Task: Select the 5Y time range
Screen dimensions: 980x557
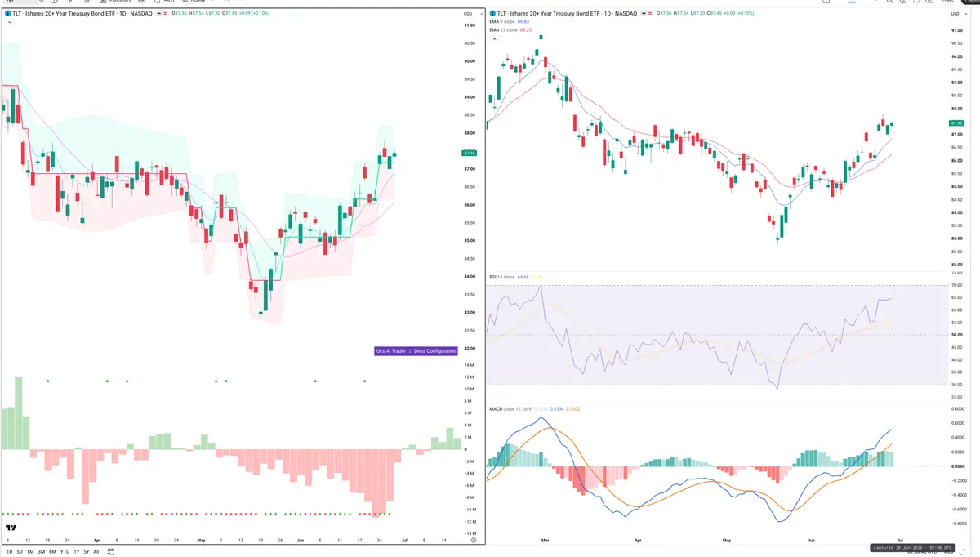Action: pyautogui.click(x=87, y=552)
